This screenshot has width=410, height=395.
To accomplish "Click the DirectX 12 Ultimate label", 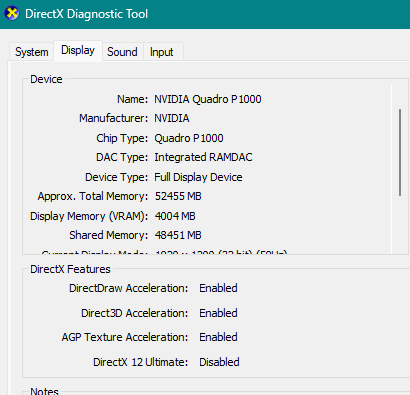I will [x=141, y=362].
